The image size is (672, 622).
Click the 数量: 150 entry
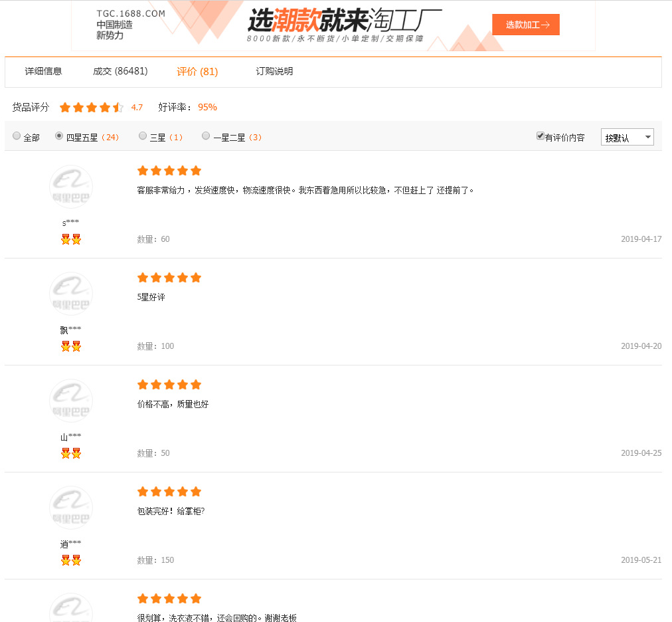click(155, 560)
